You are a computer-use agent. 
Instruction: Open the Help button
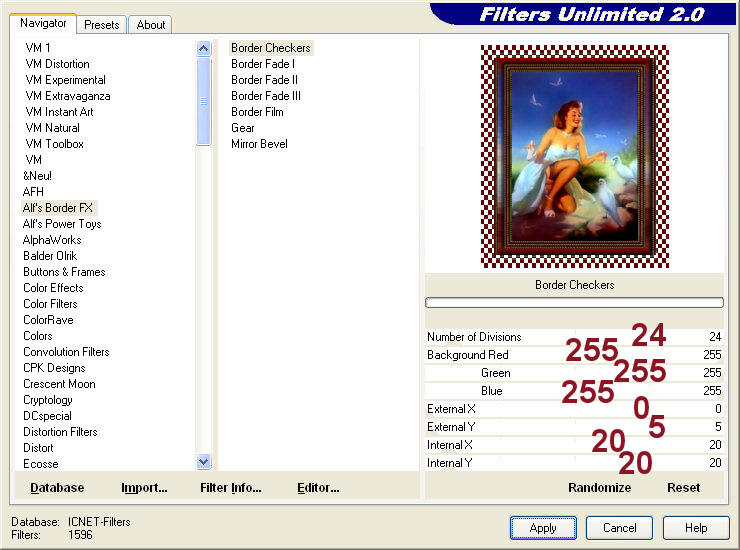pos(696,528)
